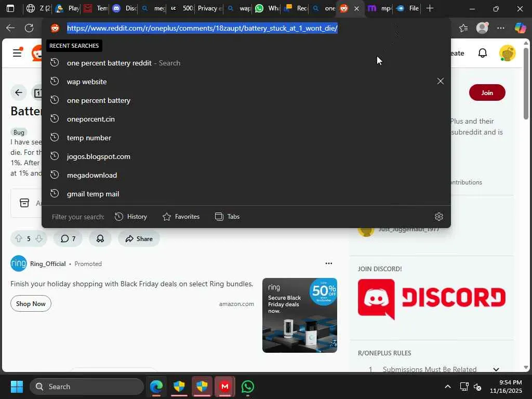Open the Reddit hamburger menu
This screenshot has height=399, width=532.
17,53
